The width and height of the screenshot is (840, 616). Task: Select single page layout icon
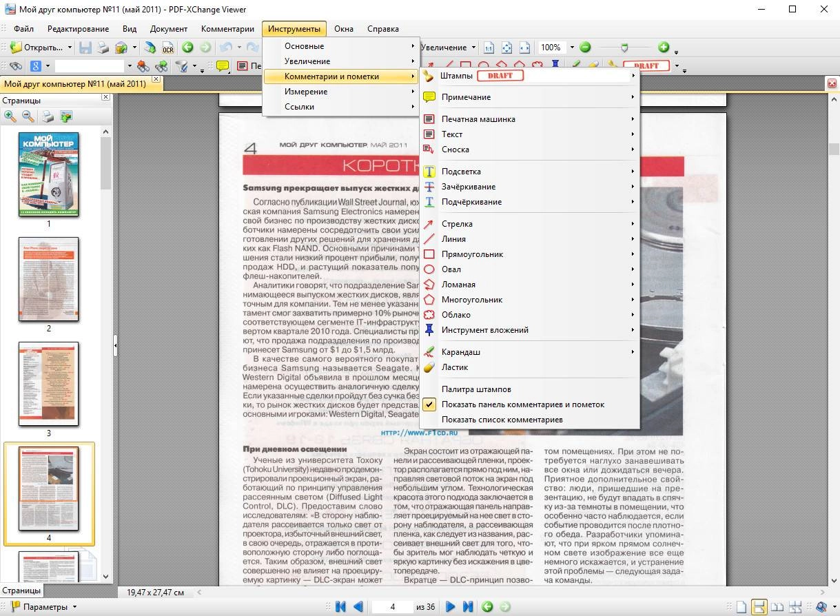pyautogui.click(x=741, y=607)
